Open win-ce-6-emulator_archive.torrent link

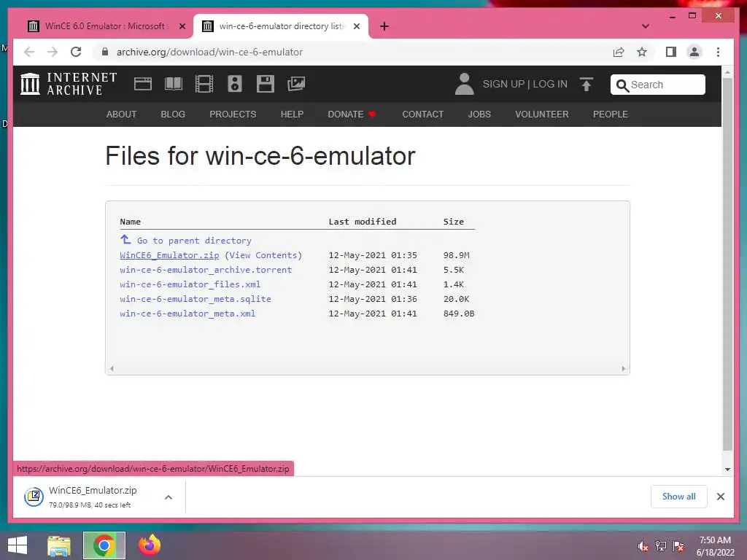tap(206, 270)
